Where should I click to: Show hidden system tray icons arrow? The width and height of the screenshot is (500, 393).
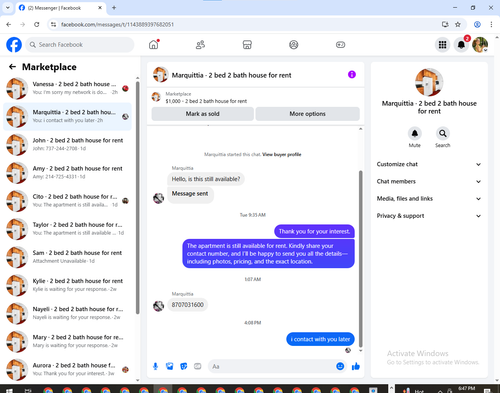(440, 391)
